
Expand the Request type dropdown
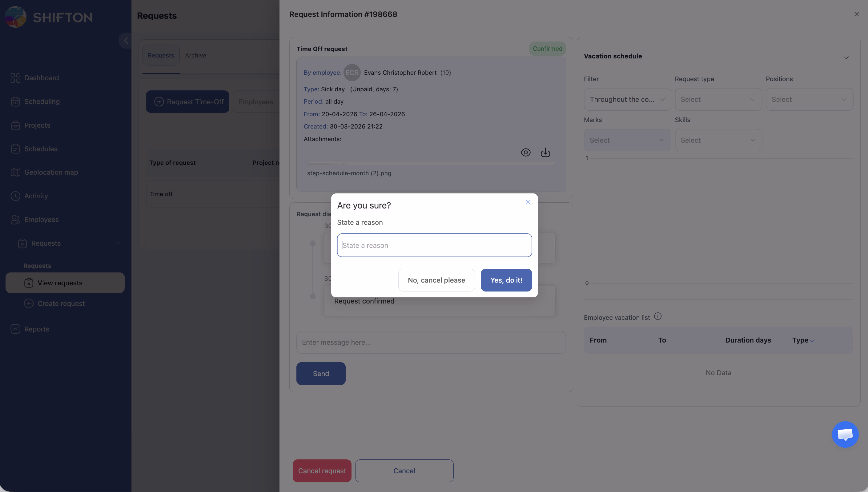(718, 99)
